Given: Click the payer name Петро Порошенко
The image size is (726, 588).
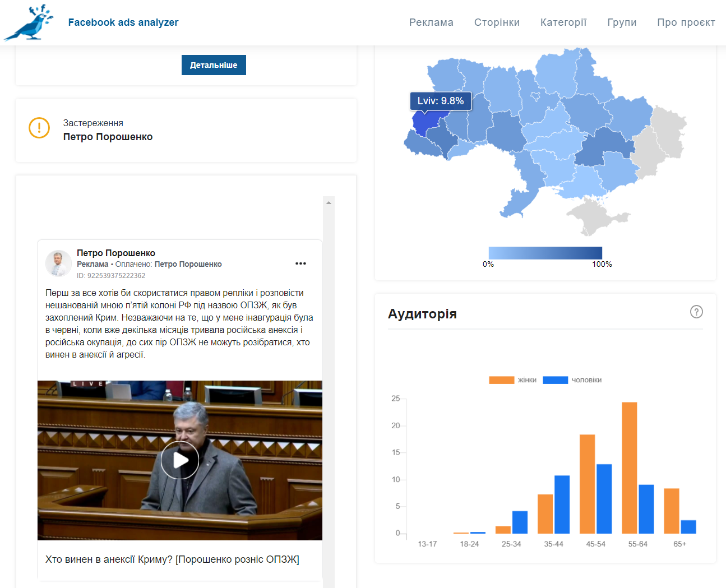Looking at the screenshot, I should coord(188,264).
